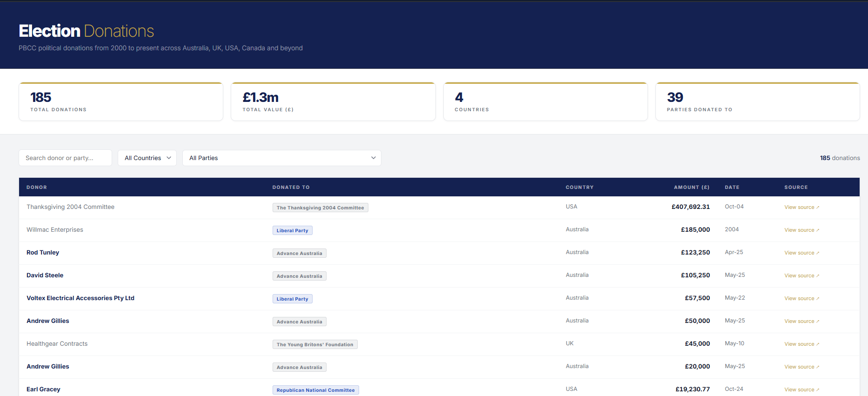Select donor Voltex Electrical Accessories Pty Ltd
This screenshot has width=868, height=396.
click(x=80, y=298)
